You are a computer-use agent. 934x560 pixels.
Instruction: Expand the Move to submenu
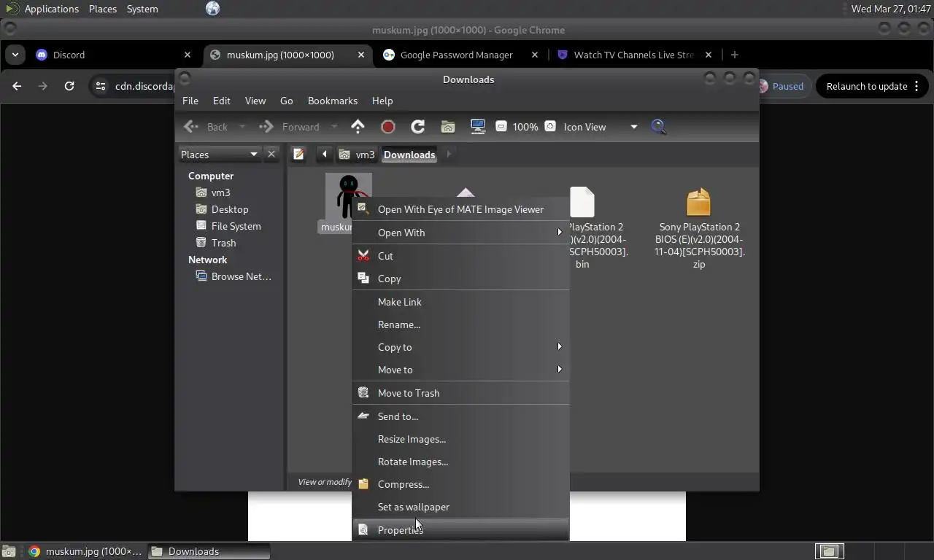pos(460,370)
